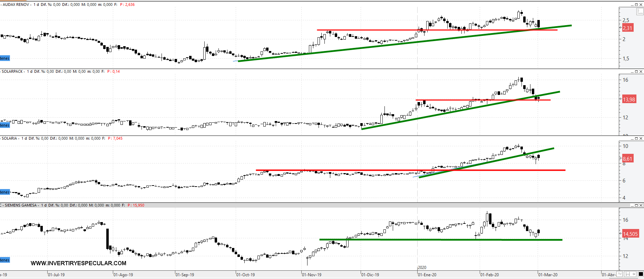Minimize the SOLARIA chart panel
Viewport: 644px width, 279px height.
tap(632, 138)
